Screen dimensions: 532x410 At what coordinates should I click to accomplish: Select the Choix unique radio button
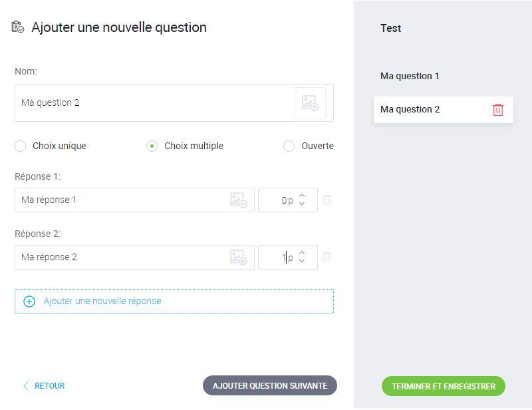[x=21, y=146]
